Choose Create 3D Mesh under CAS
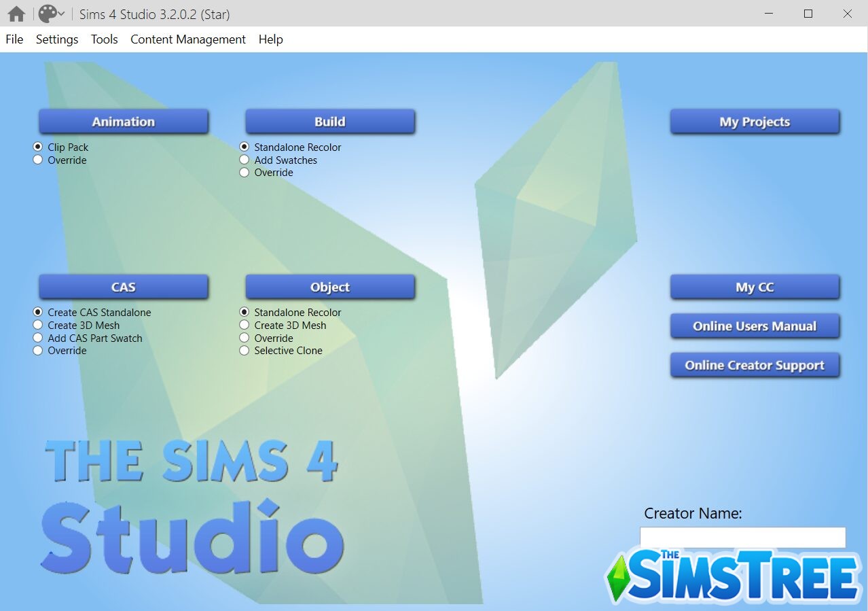This screenshot has height=611, width=868. (38, 326)
